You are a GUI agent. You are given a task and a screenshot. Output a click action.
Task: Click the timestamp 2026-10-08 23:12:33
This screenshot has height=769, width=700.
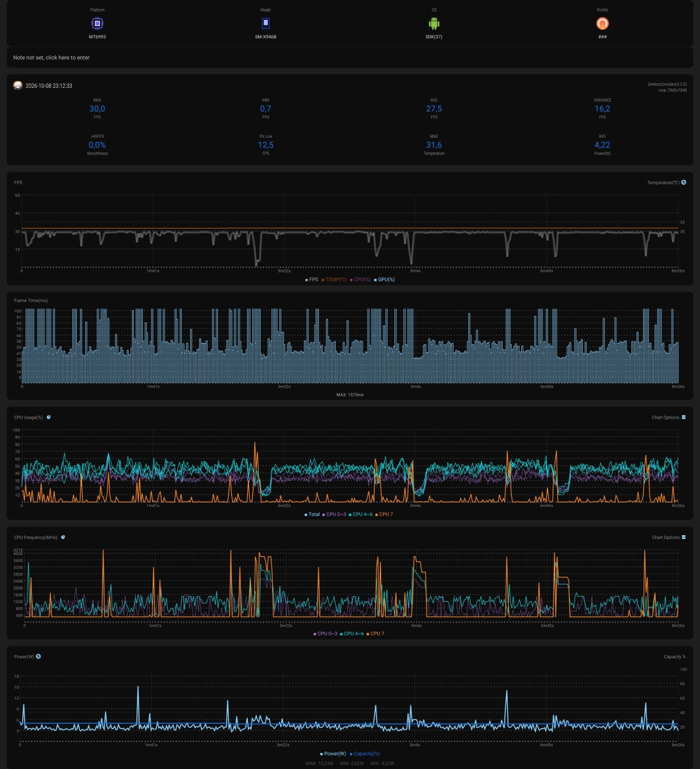point(49,86)
